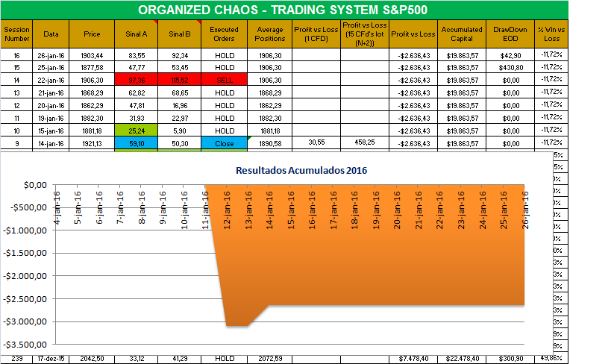Select price cell 1877,58
611x364 pixels.
point(92,67)
